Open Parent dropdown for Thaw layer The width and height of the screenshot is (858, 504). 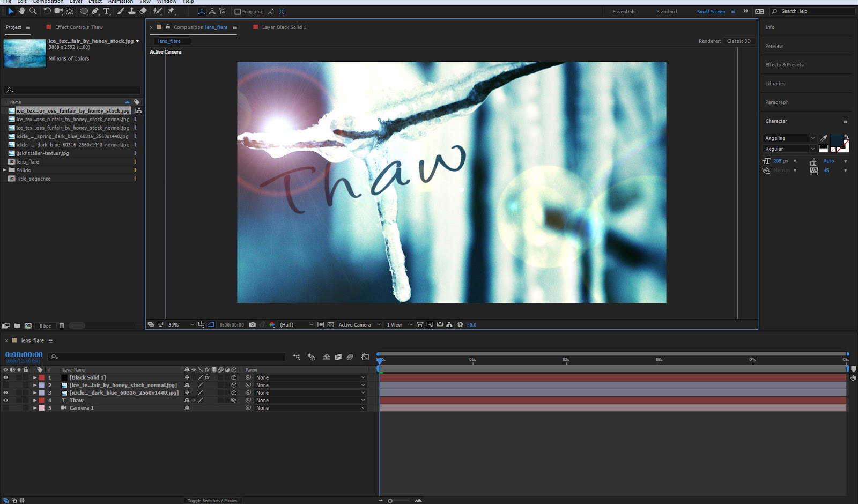[x=310, y=401]
